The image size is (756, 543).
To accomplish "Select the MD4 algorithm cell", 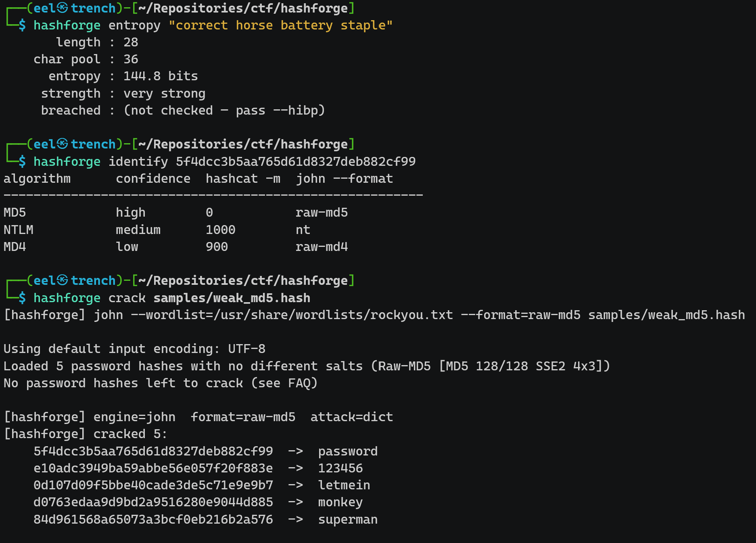I will pyautogui.click(x=15, y=247).
